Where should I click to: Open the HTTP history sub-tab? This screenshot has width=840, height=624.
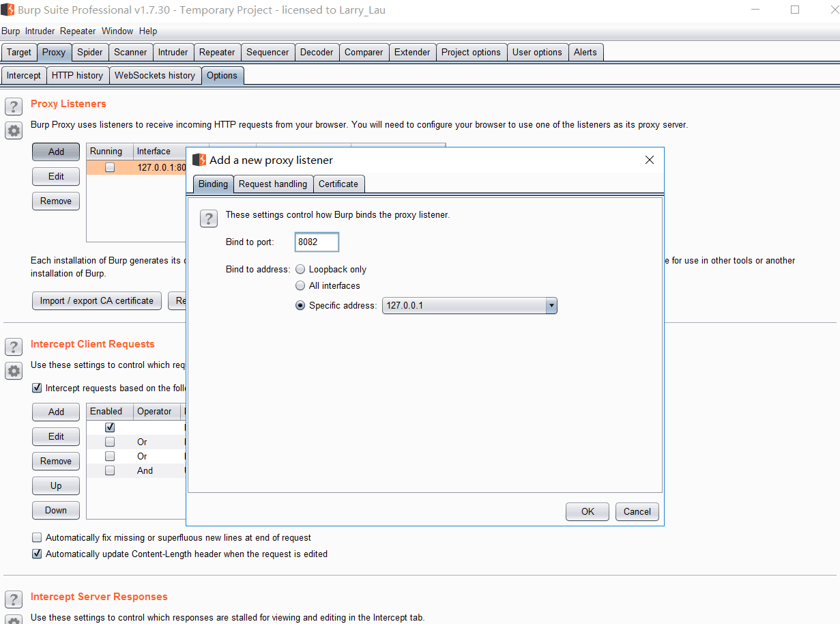[x=77, y=75]
